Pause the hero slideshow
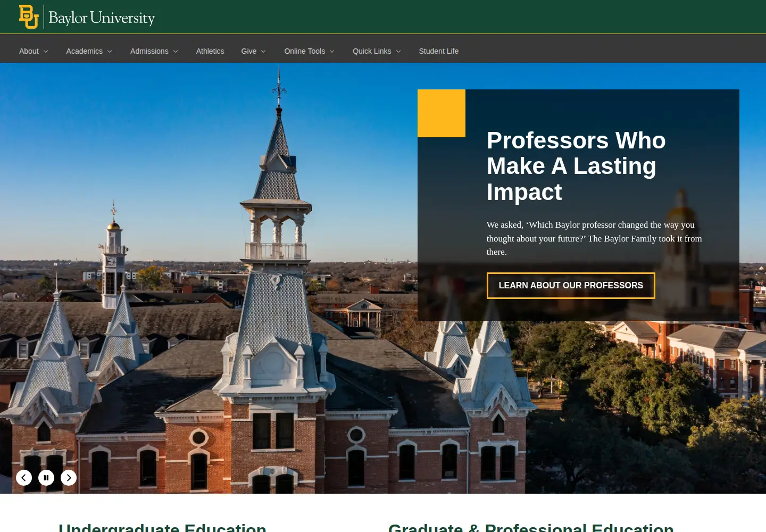Image resolution: width=766 pixels, height=532 pixels. pos(46,478)
